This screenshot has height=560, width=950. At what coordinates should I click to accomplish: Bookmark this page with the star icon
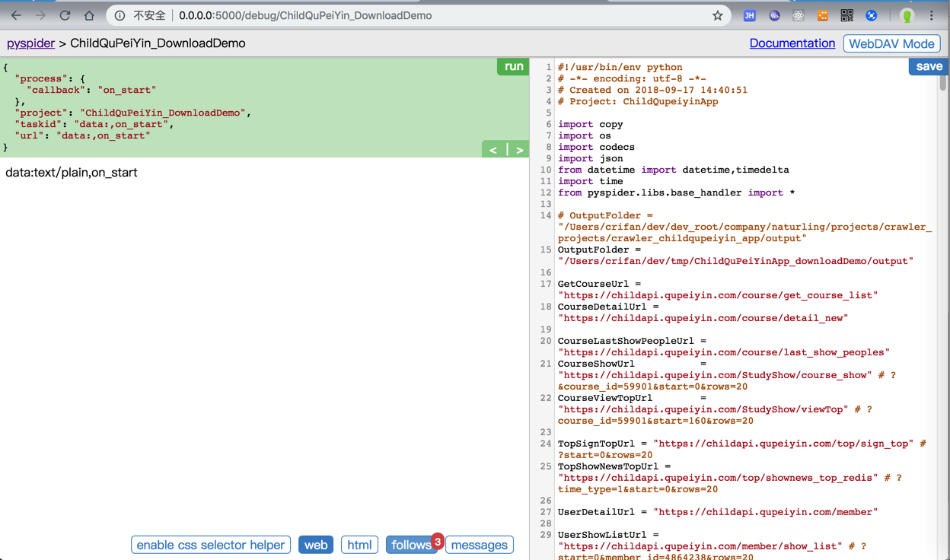717,15
